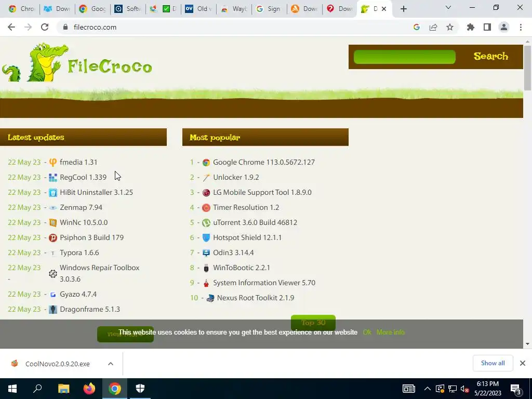
Task: Click the muted volume tray icon
Action: [465, 389]
